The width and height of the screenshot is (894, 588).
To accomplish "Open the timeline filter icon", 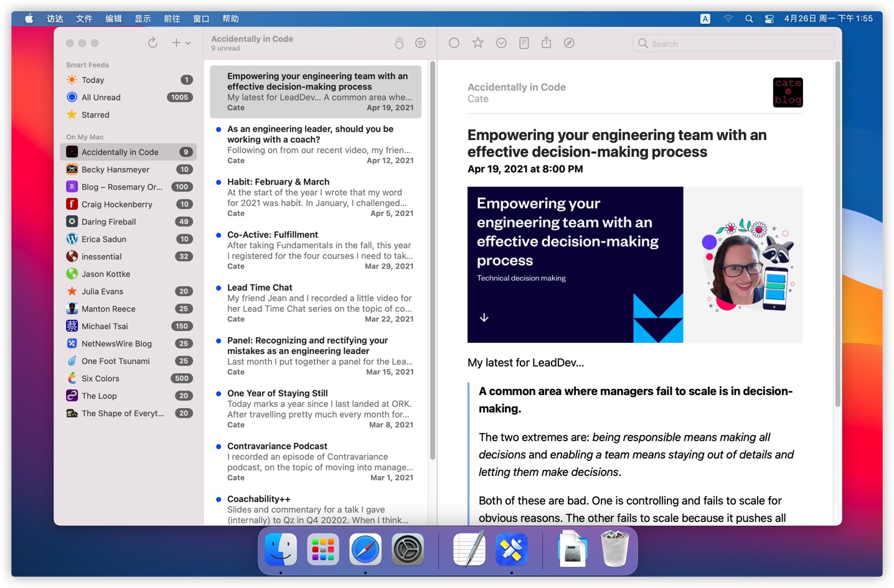I will pyautogui.click(x=421, y=43).
